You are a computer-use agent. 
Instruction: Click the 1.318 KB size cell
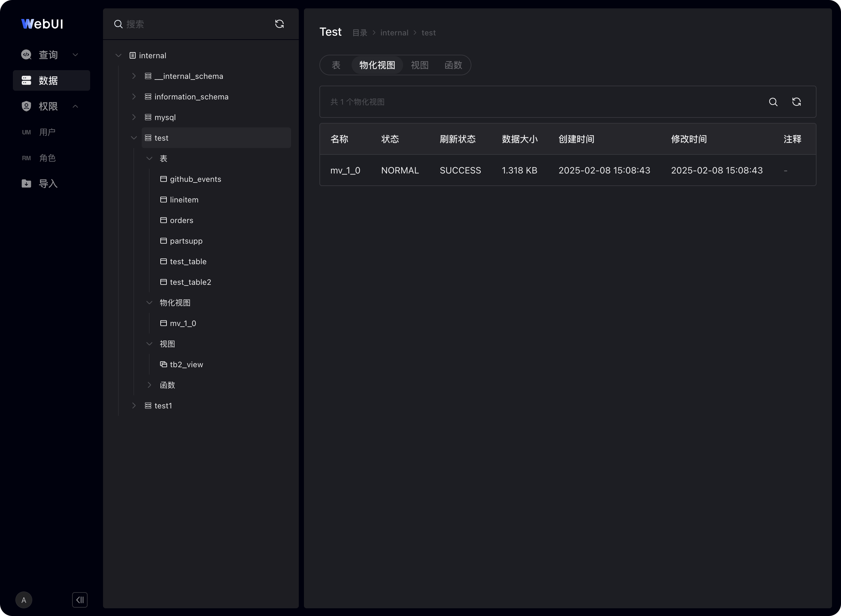click(520, 170)
